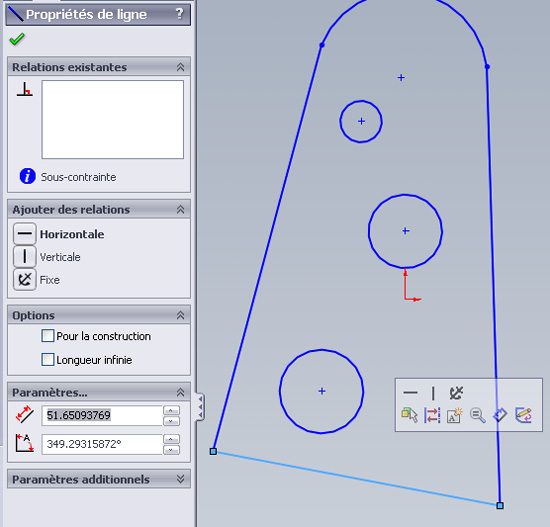Apply the Fixe relation icon
This screenshot has width=550, height=527.
(25, 280)
